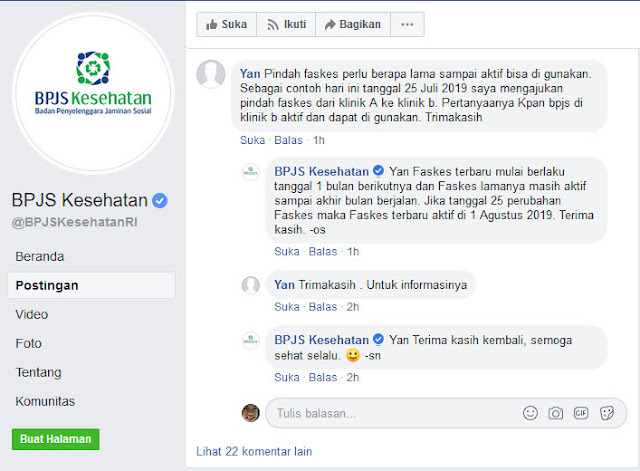Click the emoji icon in reply box
Image resolution: width=640 pixels, height=471 pixels.
point(530,413)
